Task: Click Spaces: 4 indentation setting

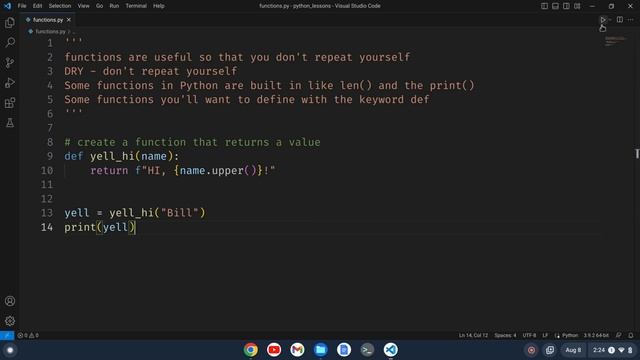Action: (505, 335)
